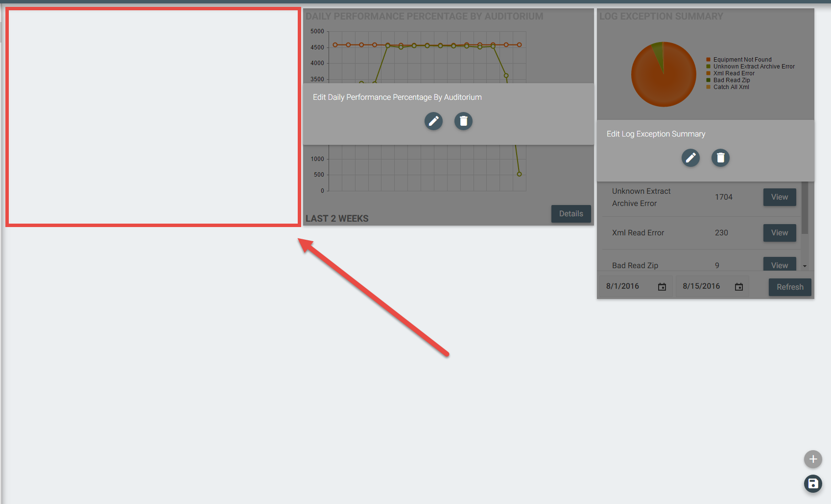View the Unknown Extract Archive Error entries
The image size is (831, 504).
tap(780, 197)
